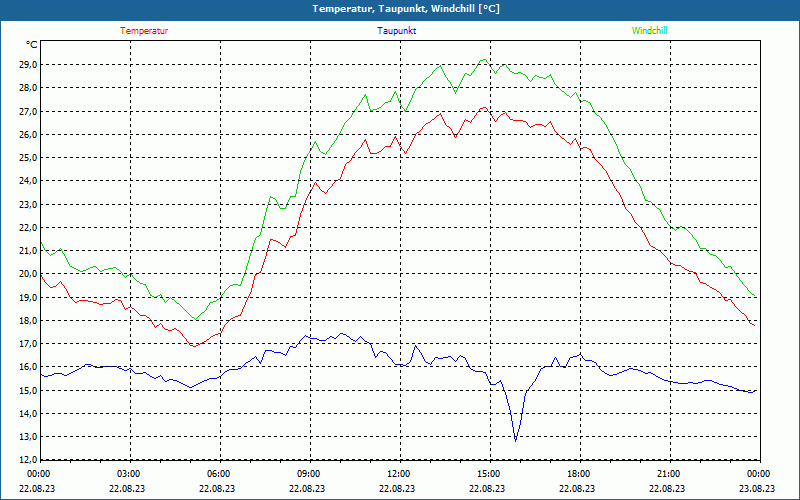Click the 25,0 y-axis value
Viewport: 800px width, 500px height.
tap(28, 158)
